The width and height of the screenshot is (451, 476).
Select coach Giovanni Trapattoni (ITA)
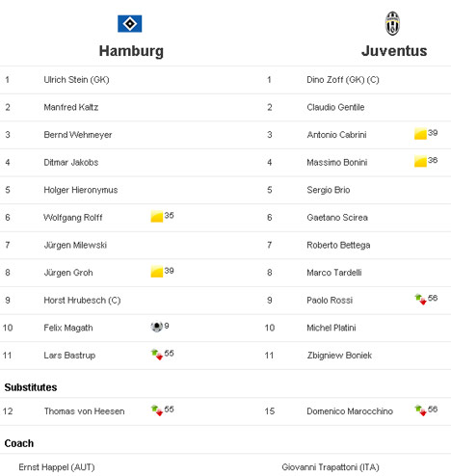(331, 467)
